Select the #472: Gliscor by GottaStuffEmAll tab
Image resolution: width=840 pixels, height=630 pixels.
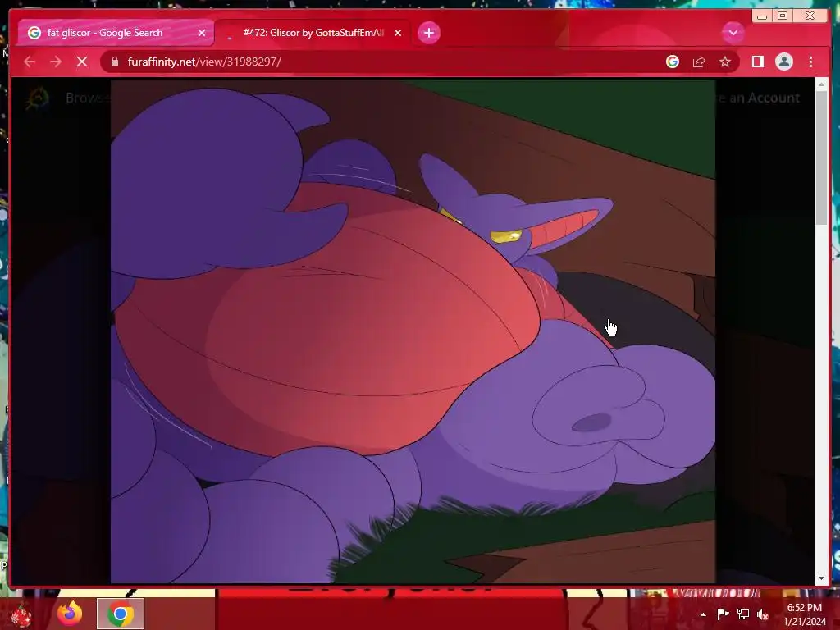pos(313,33)
